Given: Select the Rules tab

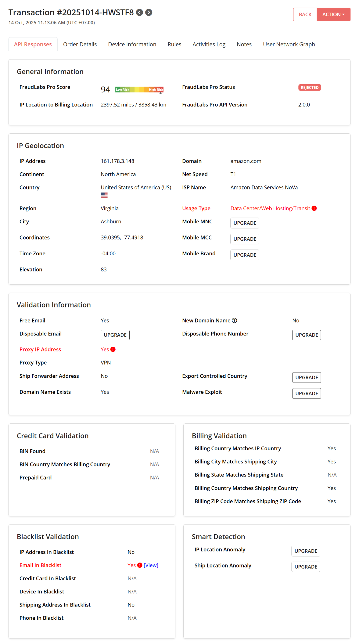Looking at the screenshot, I should click(x=174, y=44).
